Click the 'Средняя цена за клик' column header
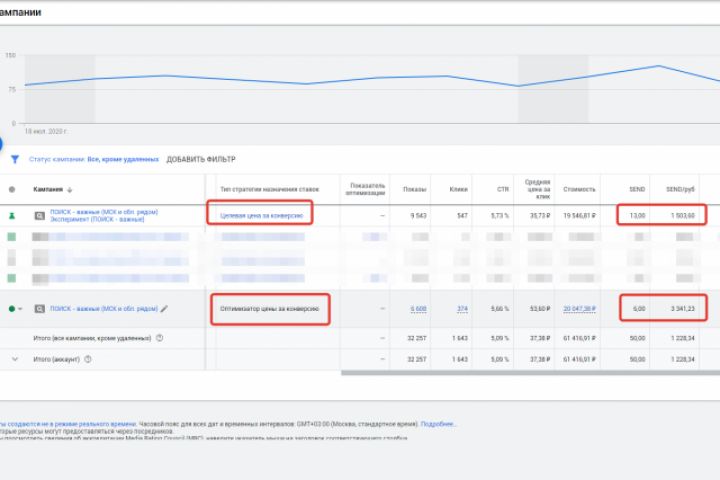Image resolution: width=720 pixels, height=480 pixels. pyautogui.click(x=538, y=189)
